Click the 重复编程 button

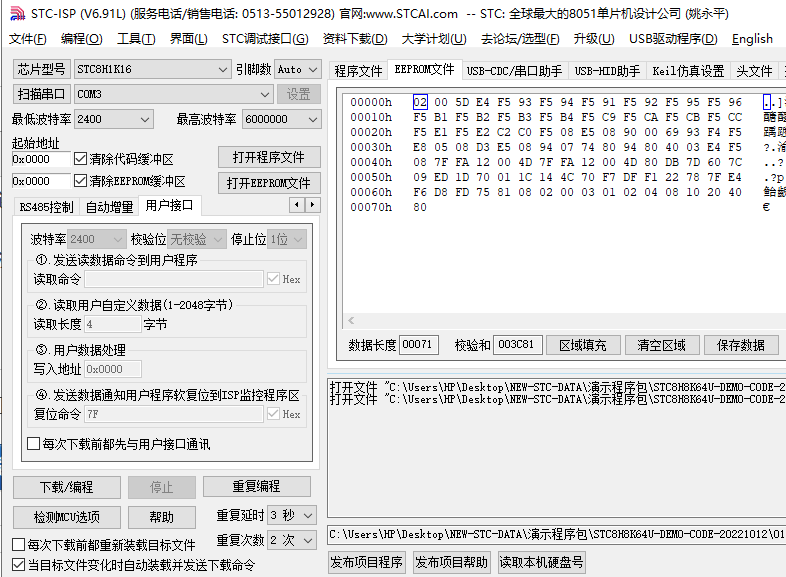257,486
